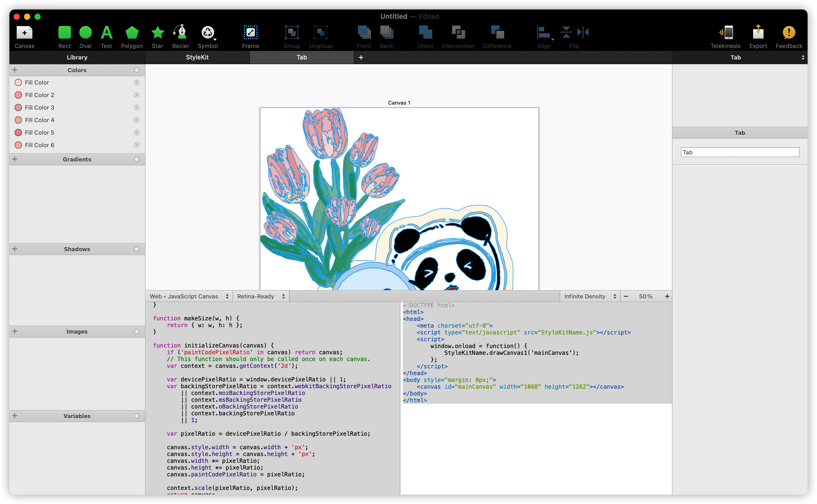This screenshot has width=817, height=504.
Task: Toggle the circle in the Shadows header
Action: (137, 249)
